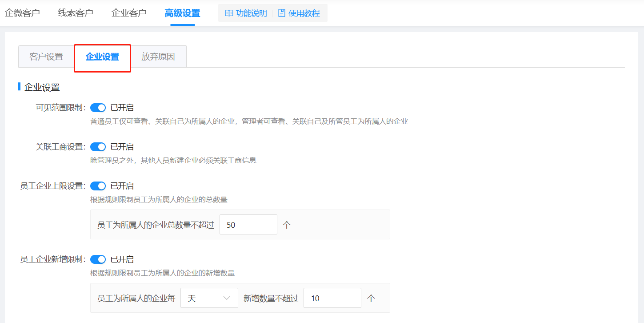Image resolution: width=644 pixels, height=323 pixels.
Task: Switch to 客户设置 sub-tab
Action: 46,57
